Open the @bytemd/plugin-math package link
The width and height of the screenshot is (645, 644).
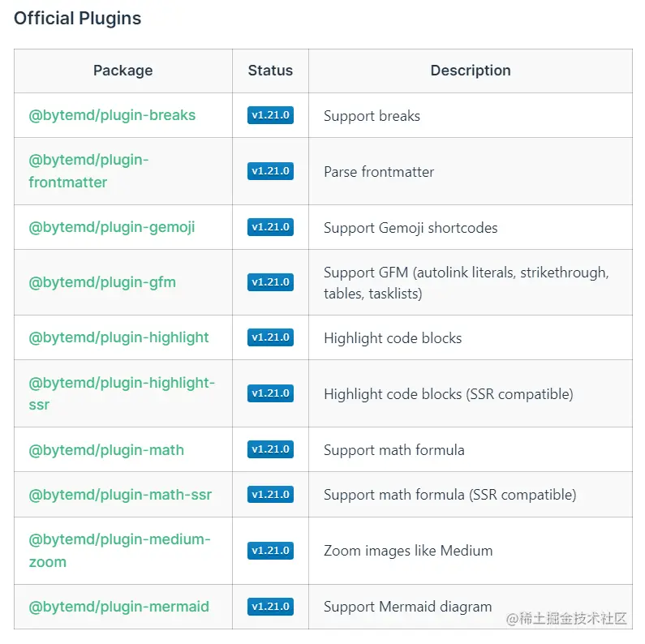click(x=106, y=450)
